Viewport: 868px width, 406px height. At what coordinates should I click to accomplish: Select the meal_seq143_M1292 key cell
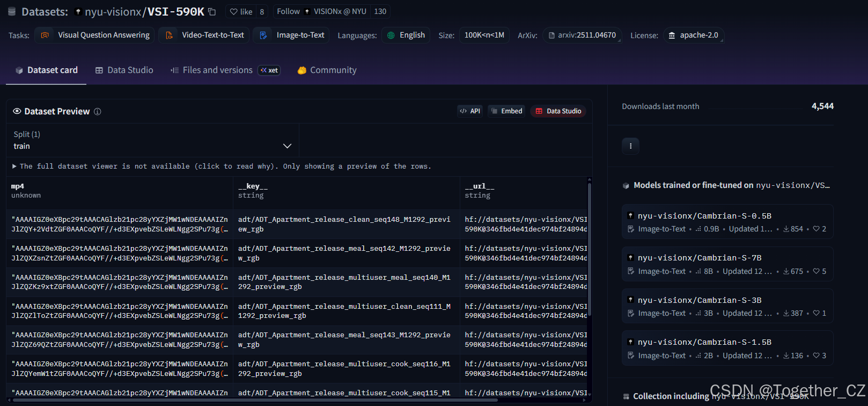(x=347, y=340)
